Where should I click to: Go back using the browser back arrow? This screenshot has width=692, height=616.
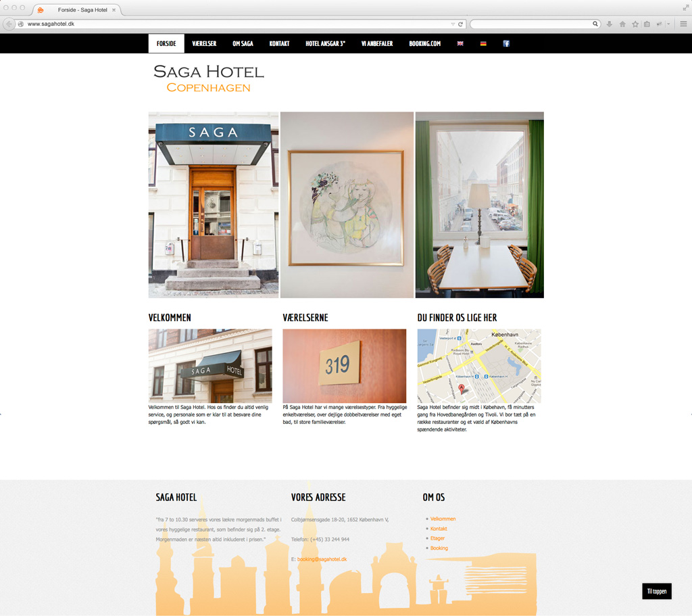click(9, 24)
